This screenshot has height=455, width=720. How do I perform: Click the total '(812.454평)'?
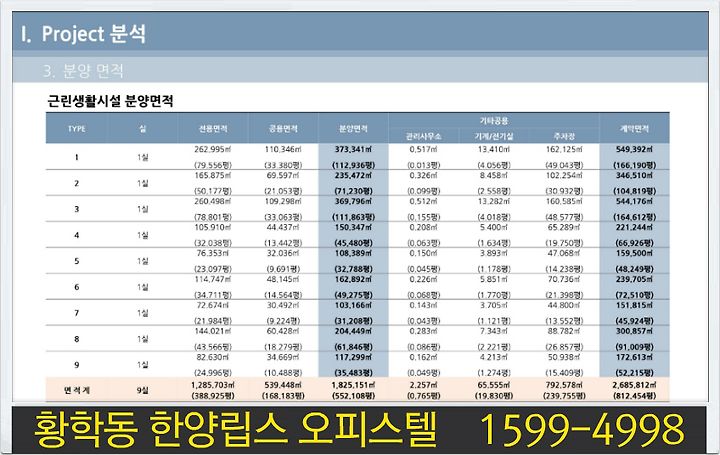click(x=635, y=395)
